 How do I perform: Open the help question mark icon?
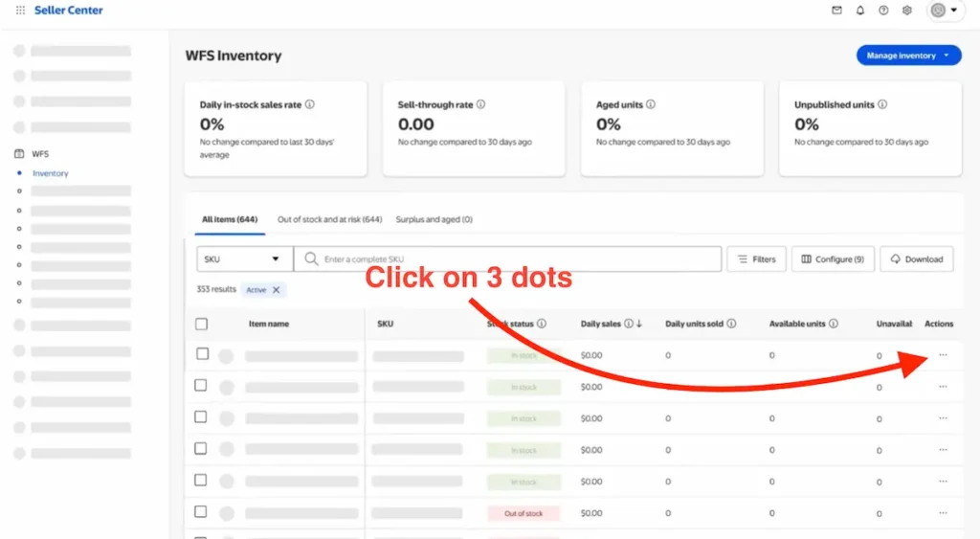(x=883, y=10)
